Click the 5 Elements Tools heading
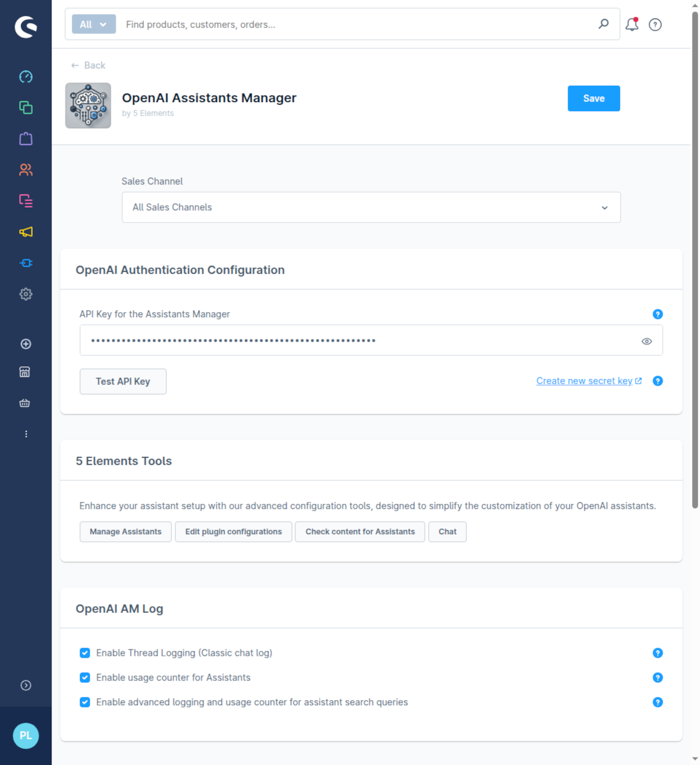This screenshot has height=765, width=700. coord(124,461)
